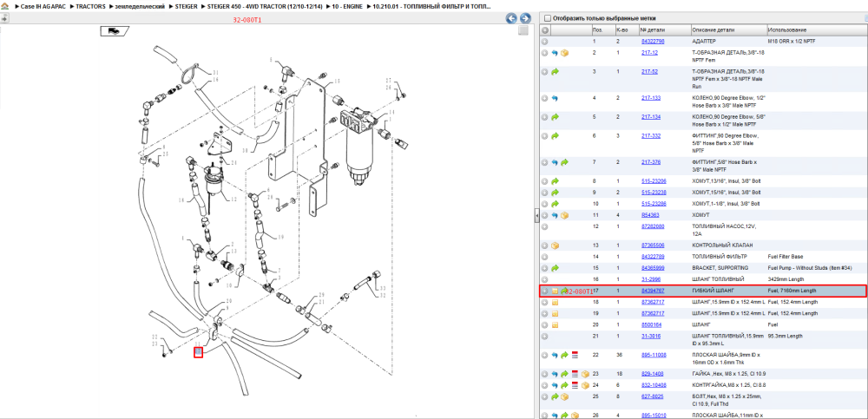This screenshot has height=419, width=868.
Task: Click the green arrow on row 515-23238
Action: tap(556, 192)
